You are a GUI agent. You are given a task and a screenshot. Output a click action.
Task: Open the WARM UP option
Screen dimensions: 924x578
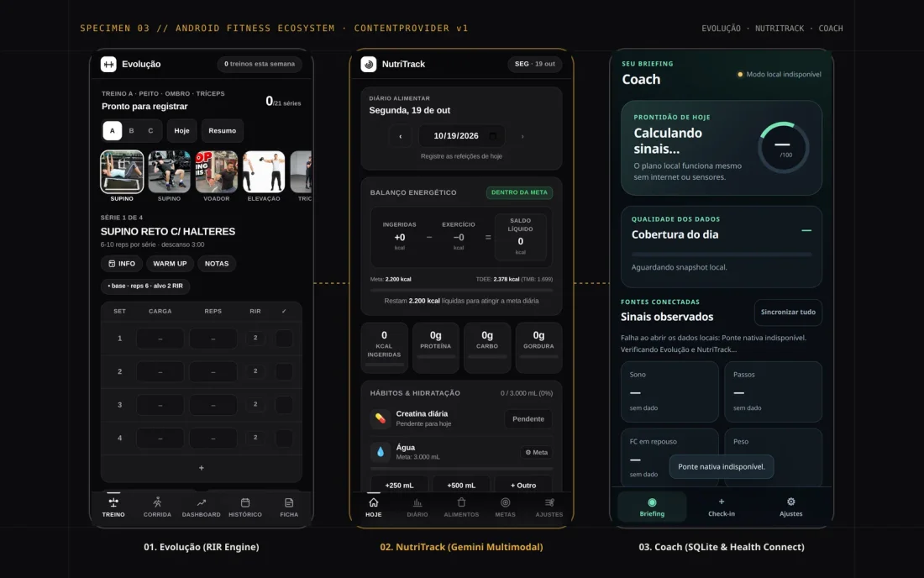pyautogui.click(x=170, y=263)
